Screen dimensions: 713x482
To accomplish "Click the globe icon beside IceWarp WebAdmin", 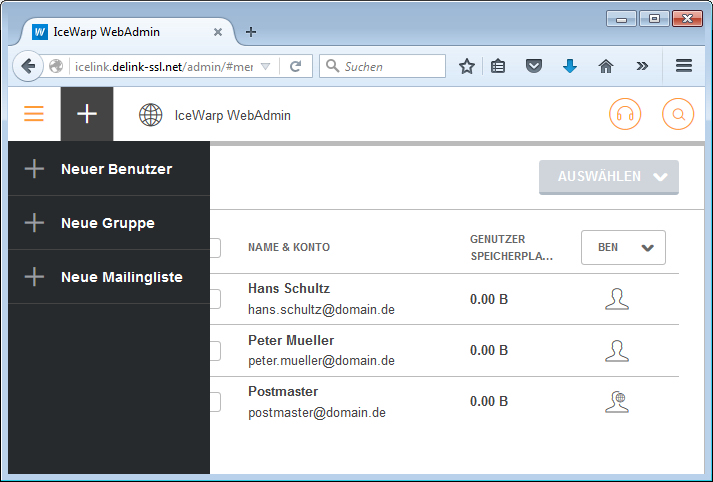I will pos(151,115).
